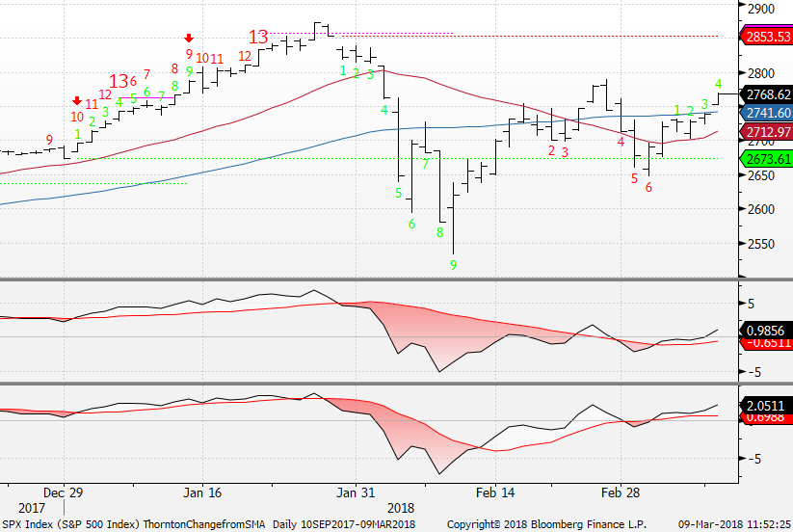Click the Daily 10SEP2017-09MAR2018 range text
This screenshot has width=793, height=532.
[344, 524]
